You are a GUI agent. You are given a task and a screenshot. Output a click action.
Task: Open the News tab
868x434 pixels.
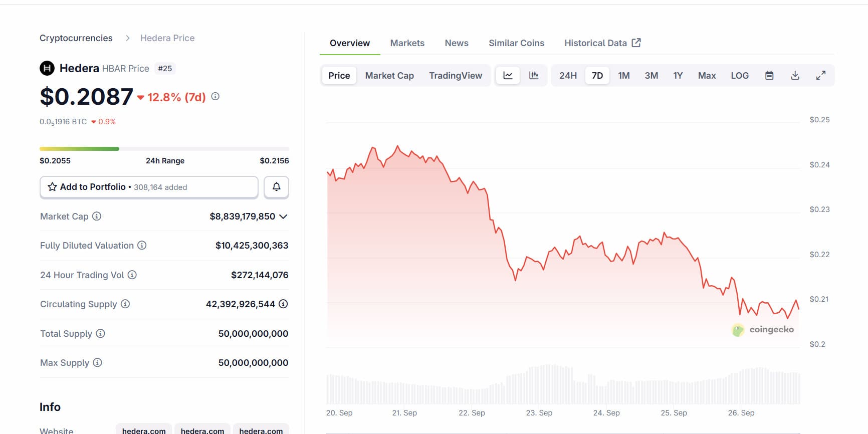pyautogui.click(x=457, y=43)
